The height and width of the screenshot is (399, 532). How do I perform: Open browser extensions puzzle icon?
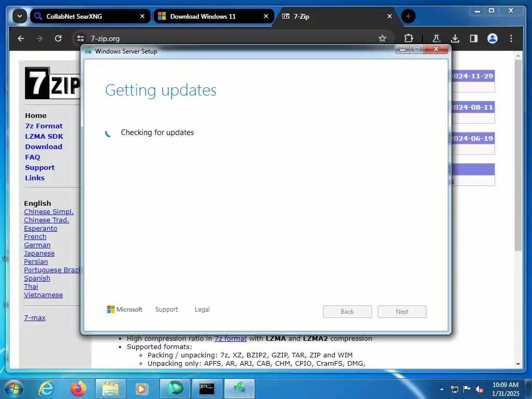coord(408,38)
